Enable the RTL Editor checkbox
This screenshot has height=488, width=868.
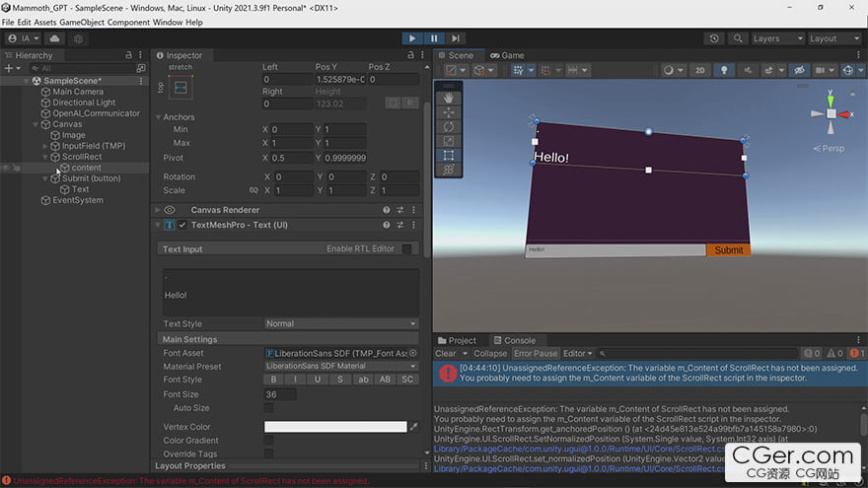tap(406, 248)
